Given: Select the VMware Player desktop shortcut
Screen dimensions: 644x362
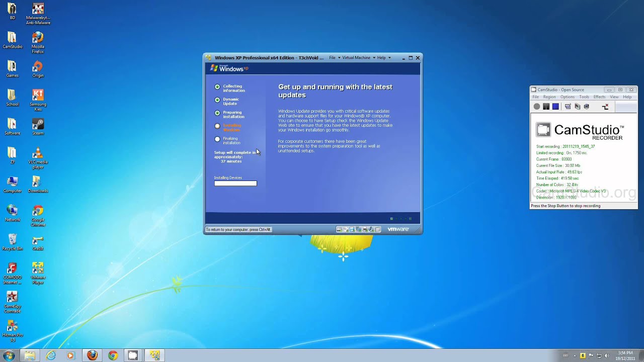Looking at the screenshot, I should (38, 274).
